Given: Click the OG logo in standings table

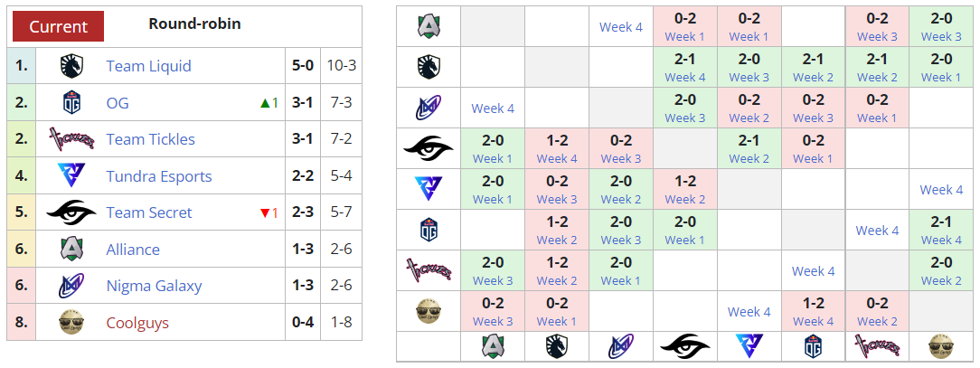Looking at the screenshot, I should click(71, 103).
